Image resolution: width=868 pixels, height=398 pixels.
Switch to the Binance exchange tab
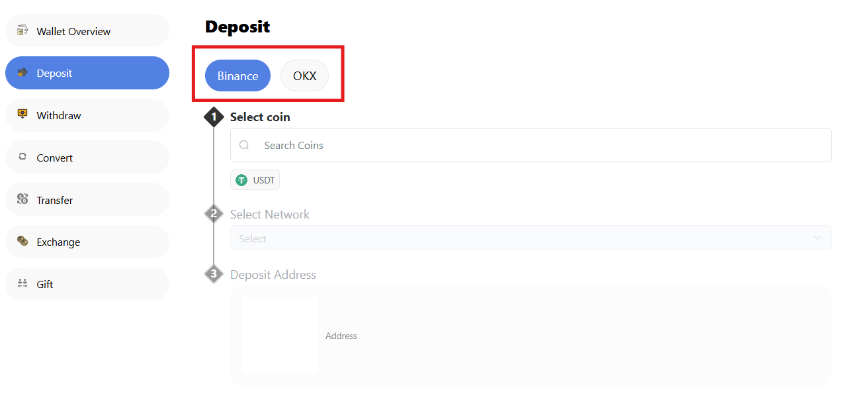pyautogui.click(x=238, y=75)
